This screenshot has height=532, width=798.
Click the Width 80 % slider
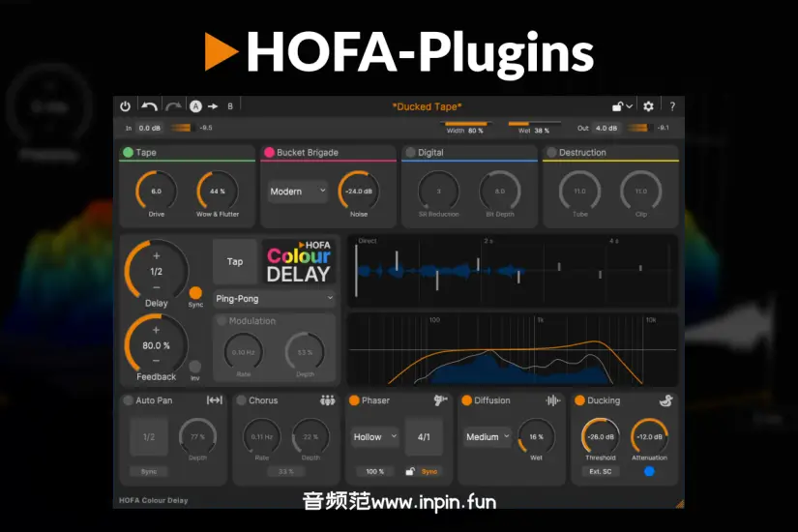click(465, 127)
